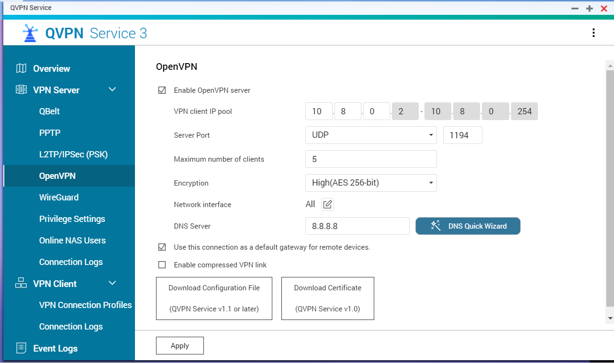
Task: Click the second IP pool octet field 8
Action: click(x=348, y=111)
